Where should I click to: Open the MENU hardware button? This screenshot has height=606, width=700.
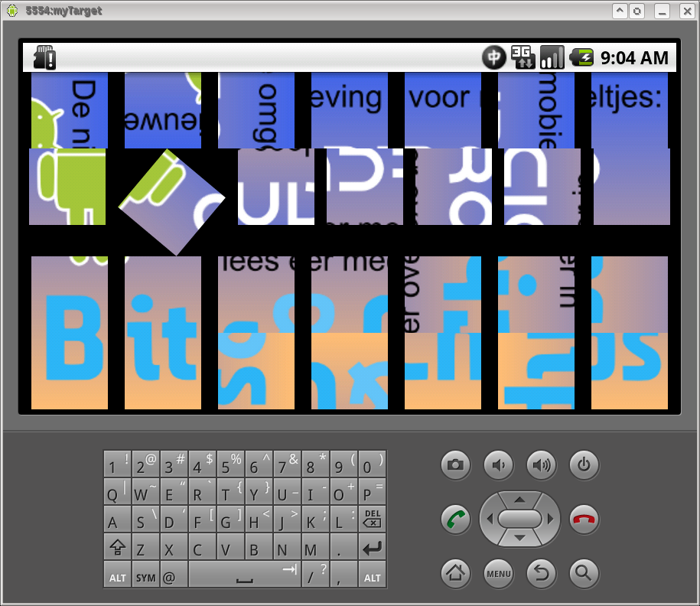click(498, 573)
